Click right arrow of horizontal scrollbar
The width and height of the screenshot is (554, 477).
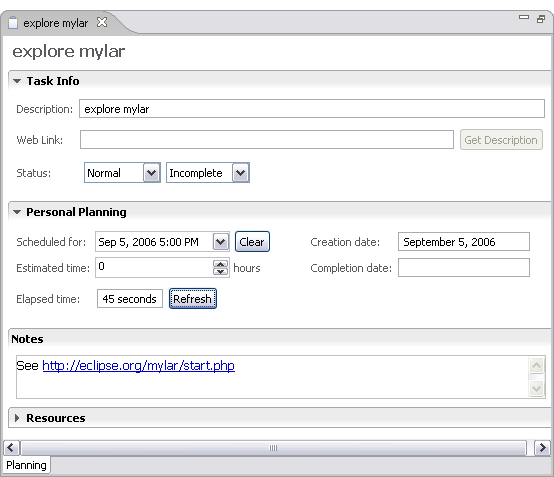click(542, 448)
